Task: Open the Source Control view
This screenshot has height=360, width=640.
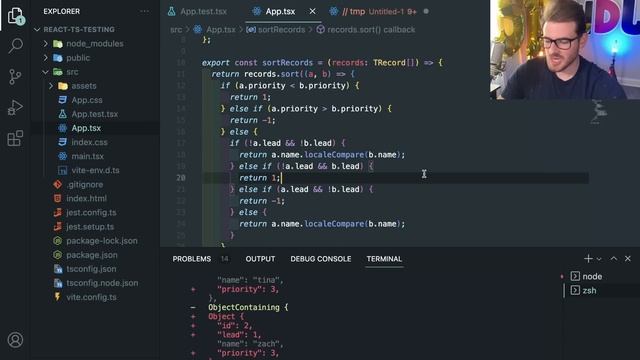Action: (15, 77)
